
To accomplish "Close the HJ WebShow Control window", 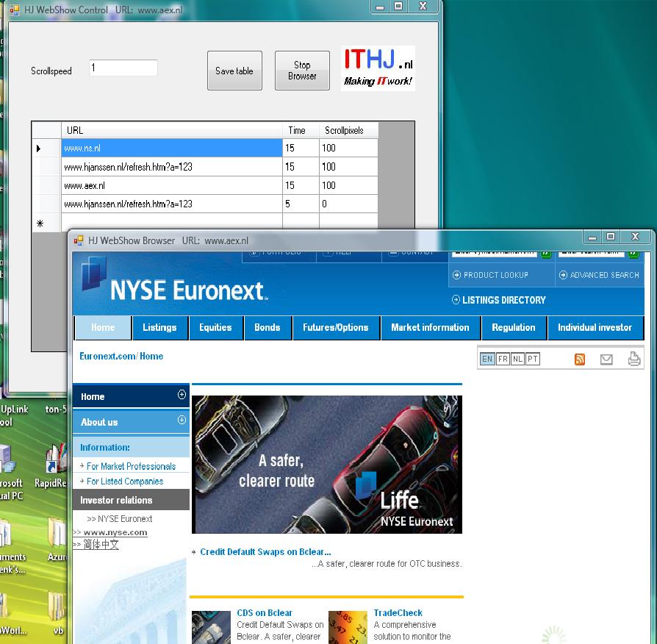I will [423, 7].
